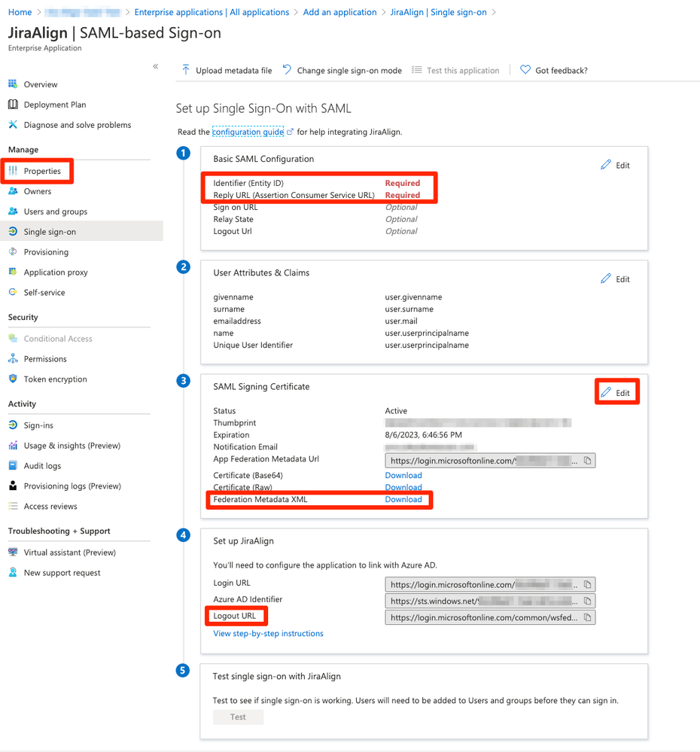Open Permissions icon under Security

[13, 358]
